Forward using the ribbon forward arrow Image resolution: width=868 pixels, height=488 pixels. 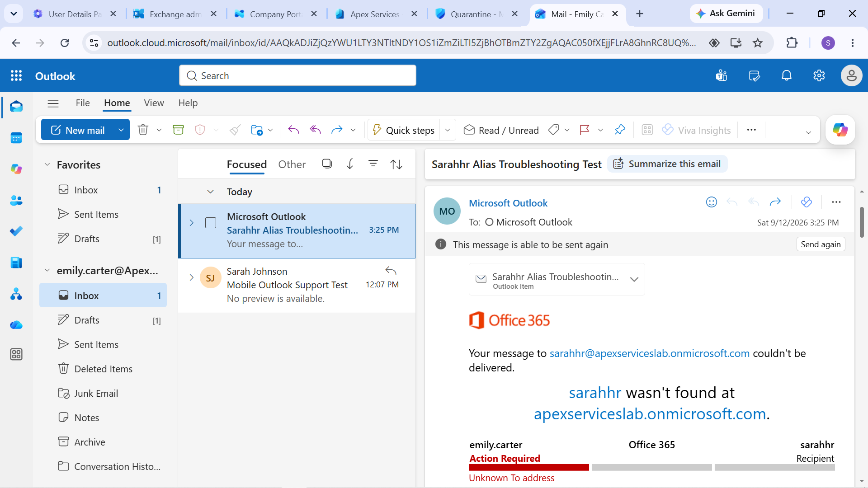(x=337, y=130)
